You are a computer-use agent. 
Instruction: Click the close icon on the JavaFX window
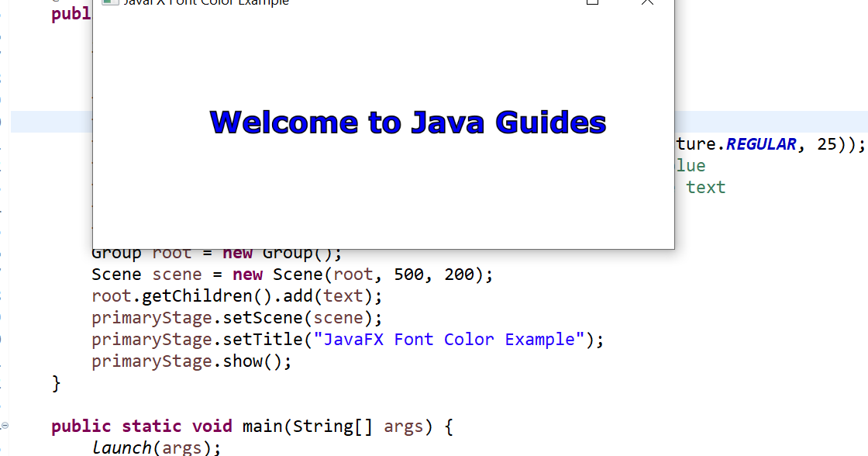(x=647, y=2)
